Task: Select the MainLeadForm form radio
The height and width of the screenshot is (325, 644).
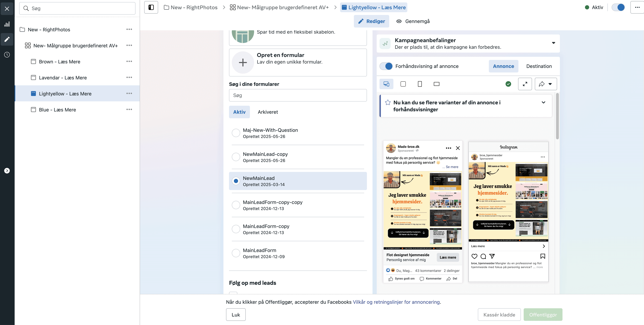Action: (236, 253)
